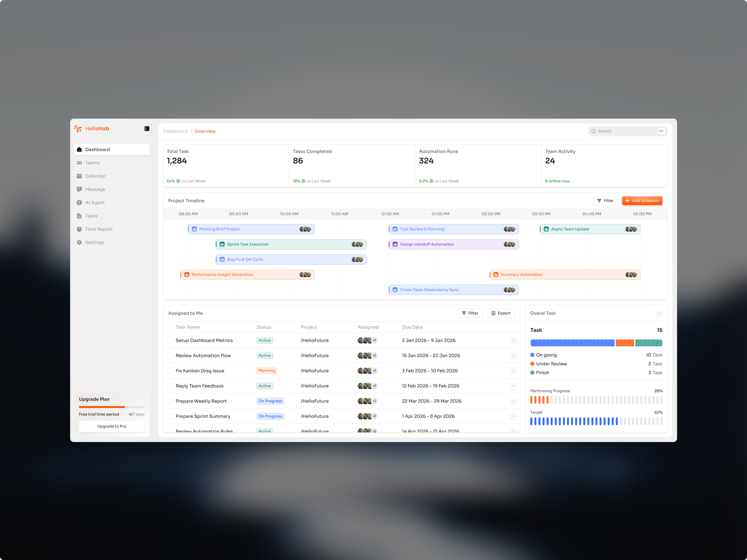Click the free trial progress bar

tap(112, 407)
